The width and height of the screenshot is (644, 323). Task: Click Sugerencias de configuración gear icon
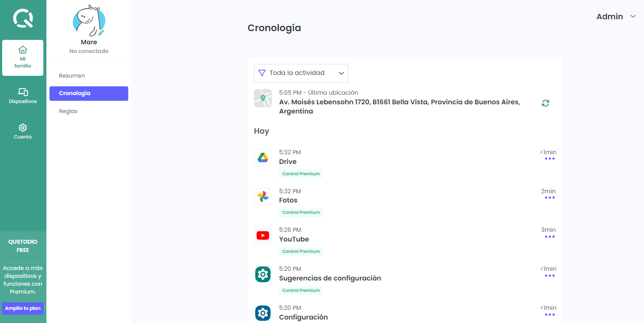pos(263,275)
